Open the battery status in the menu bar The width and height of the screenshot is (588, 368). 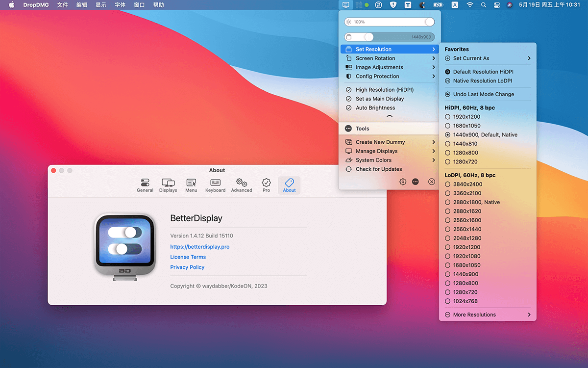(438, 5)
